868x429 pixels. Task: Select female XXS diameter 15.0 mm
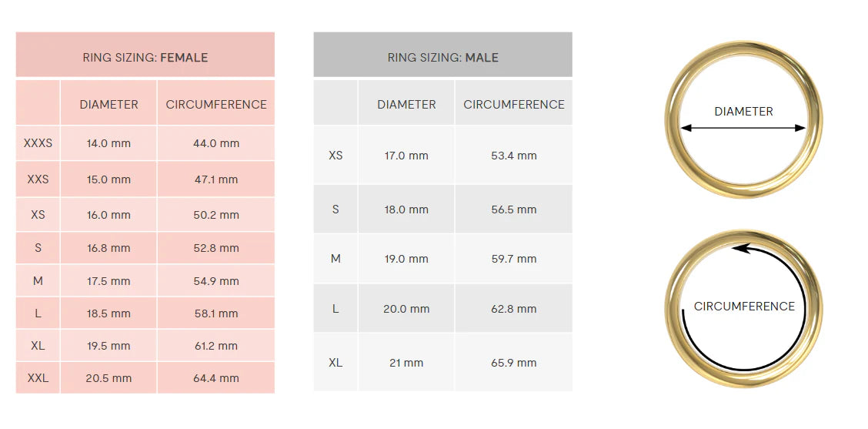[x=108, y=179]
